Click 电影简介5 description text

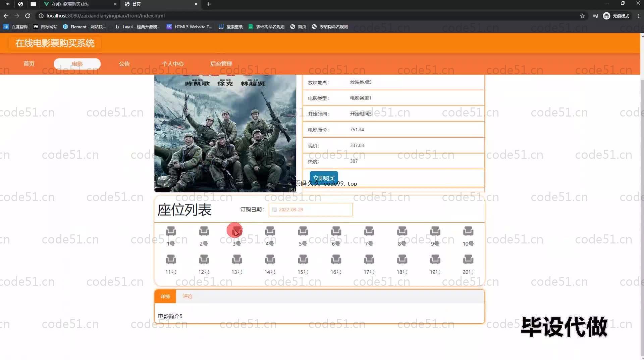(x=170, y=316)
